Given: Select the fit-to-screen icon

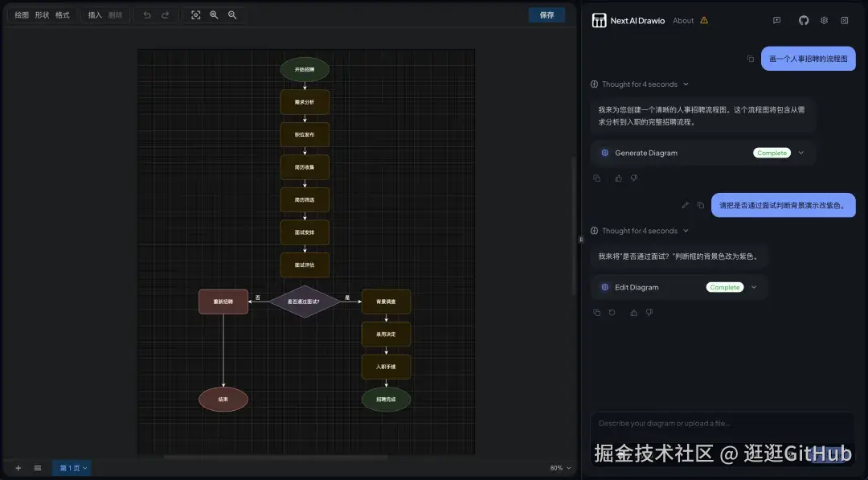Looking at the screenshot, I should (195, 15).
